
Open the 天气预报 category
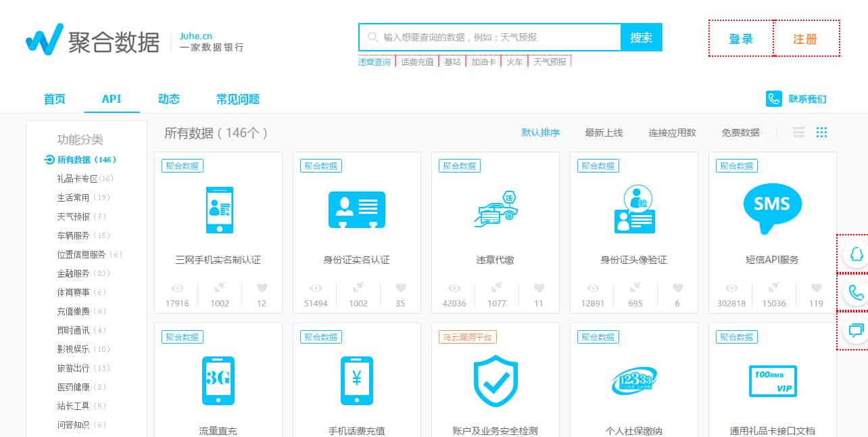coord(70,216)
